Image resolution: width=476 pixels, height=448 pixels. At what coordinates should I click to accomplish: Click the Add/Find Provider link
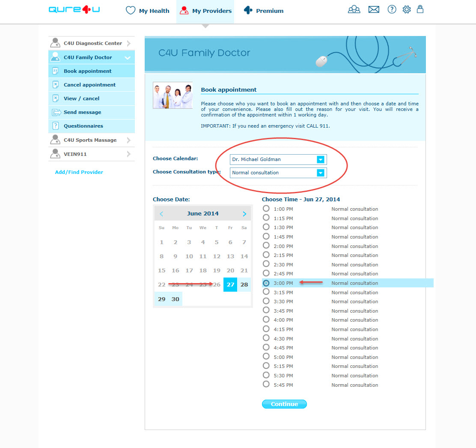[x=79, y=172]
